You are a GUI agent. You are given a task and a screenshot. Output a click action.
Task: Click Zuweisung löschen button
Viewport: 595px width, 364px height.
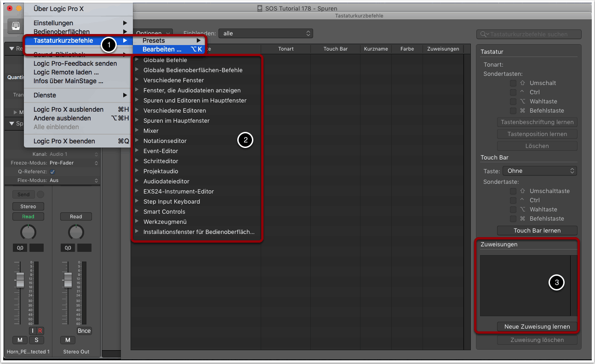537,340
